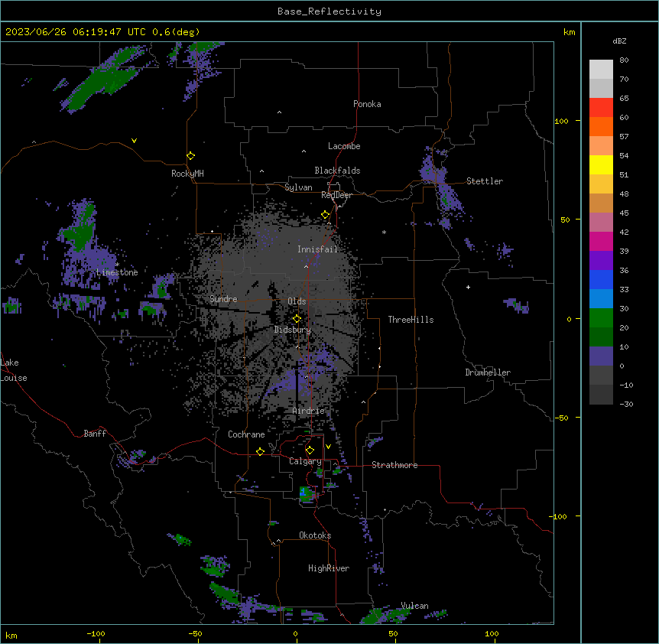Click the Calgary city label
Screen dimensions: 659x644
click(305, 461)
